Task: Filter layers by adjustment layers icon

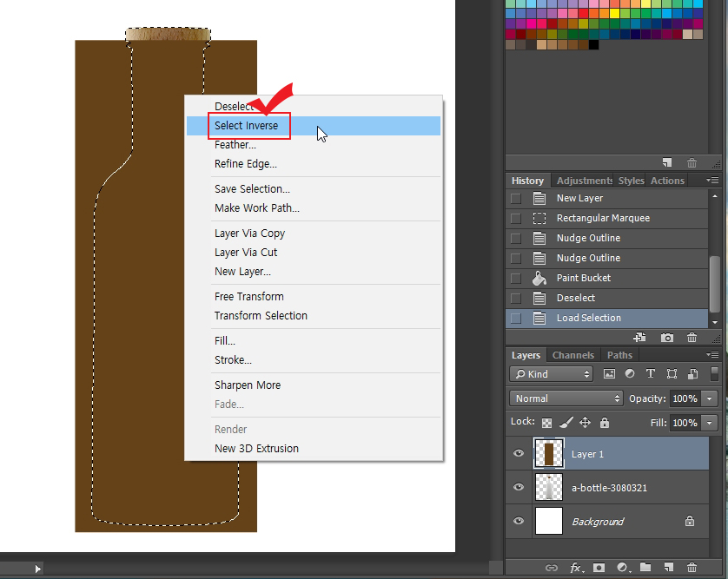Action: coord(630,373)
